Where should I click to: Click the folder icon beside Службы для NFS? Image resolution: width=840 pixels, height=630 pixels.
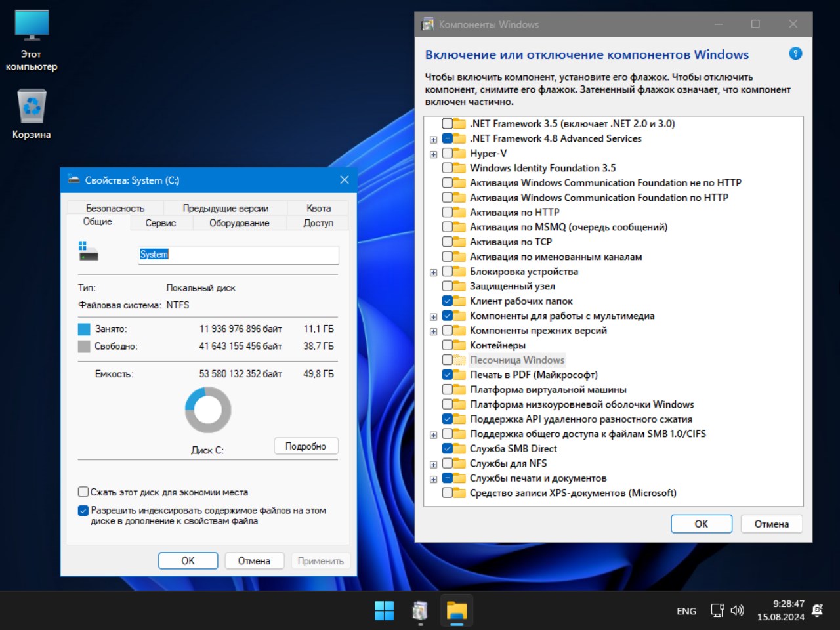(459, 463)
